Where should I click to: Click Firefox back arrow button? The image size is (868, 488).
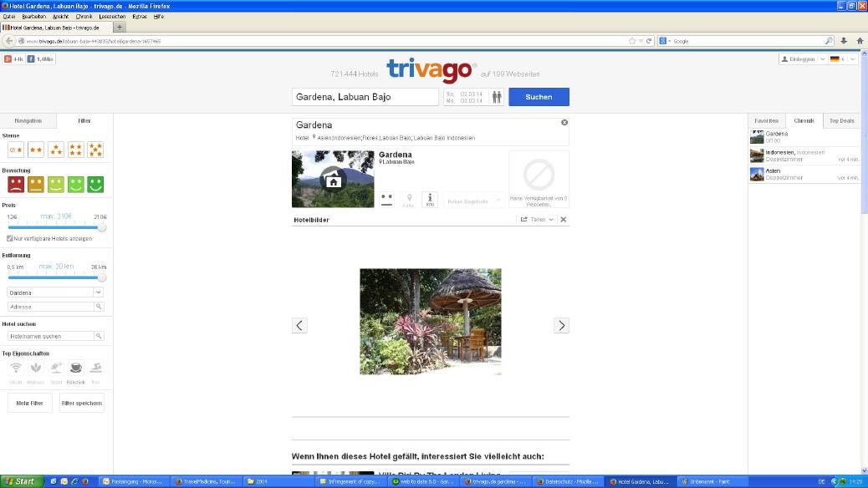9,41
